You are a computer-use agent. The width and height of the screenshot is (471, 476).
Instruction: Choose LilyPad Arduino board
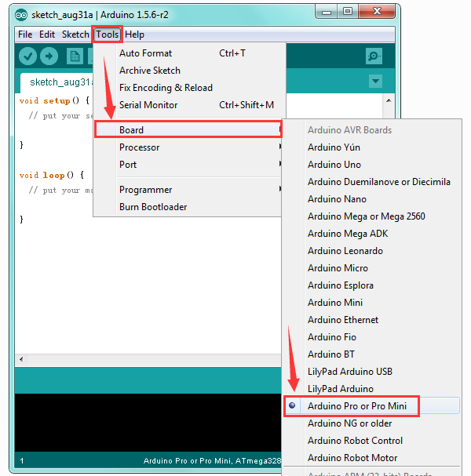[x=371, y=389]
